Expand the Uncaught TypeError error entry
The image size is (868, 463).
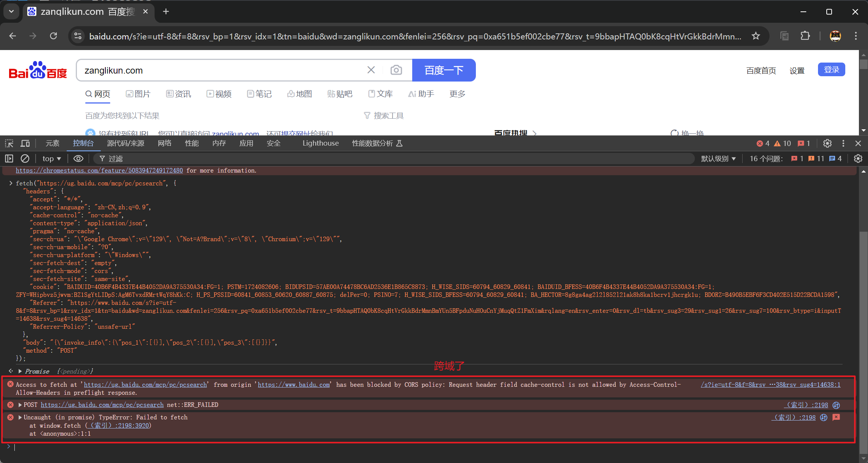tap(20, 417)
